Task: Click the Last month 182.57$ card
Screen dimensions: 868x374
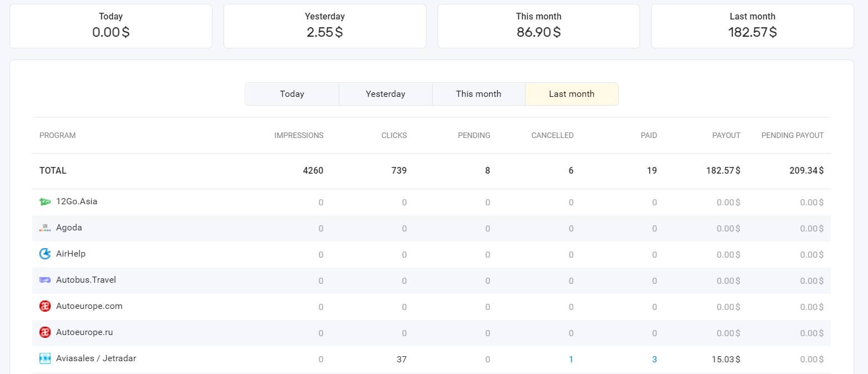Action: 752,25
